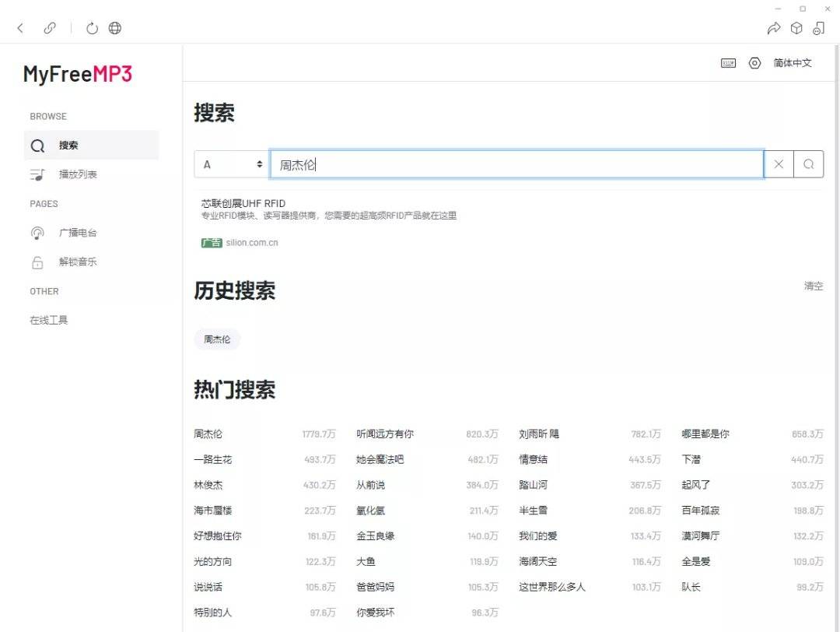Visit silion.com.cn ad link

[252, 242]
